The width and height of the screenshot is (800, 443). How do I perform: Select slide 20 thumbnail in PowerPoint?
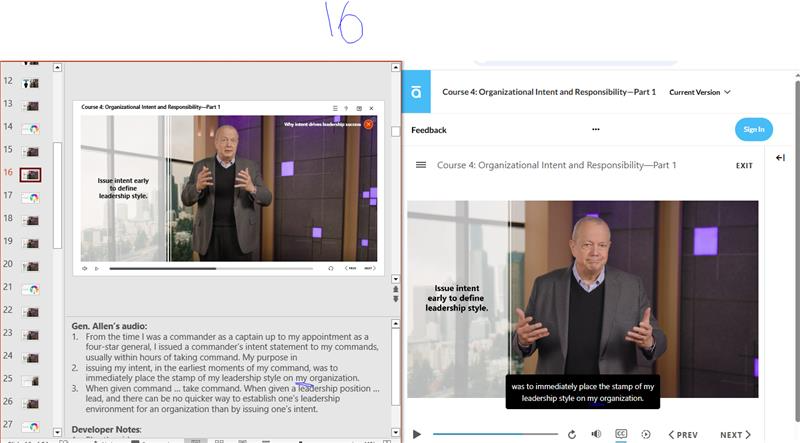tap(31, 266)
